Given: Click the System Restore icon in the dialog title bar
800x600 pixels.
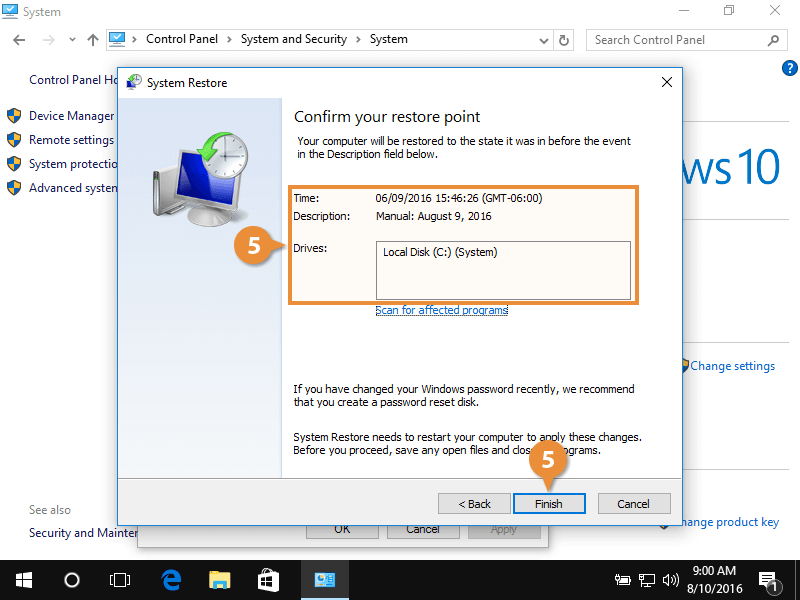Looking at the screenshot, I should 133,81.
